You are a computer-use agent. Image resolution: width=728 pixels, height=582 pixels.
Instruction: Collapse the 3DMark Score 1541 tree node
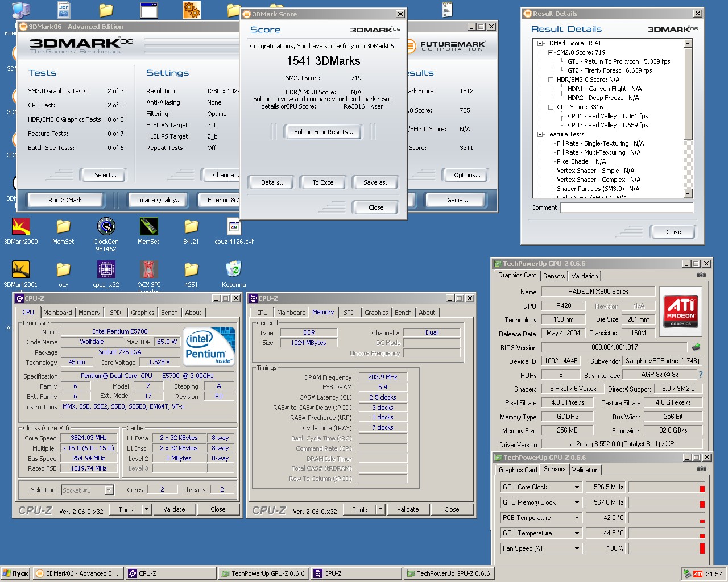coord(540,43)
